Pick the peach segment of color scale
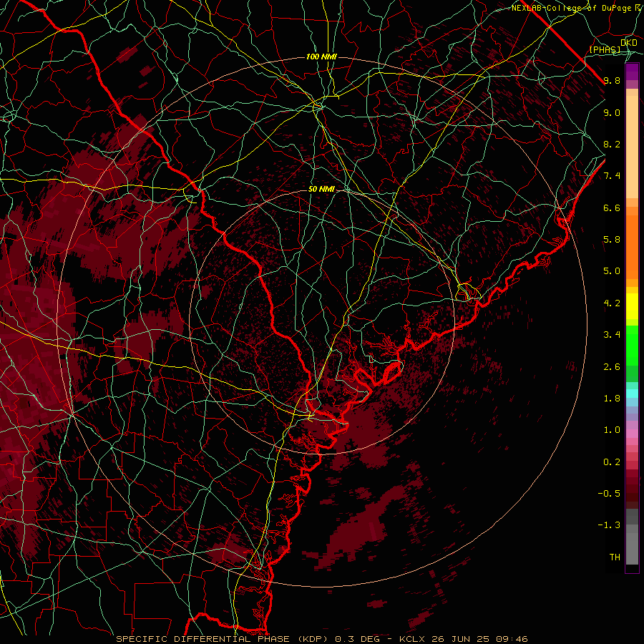644x644 pixels. pos(632,147)
